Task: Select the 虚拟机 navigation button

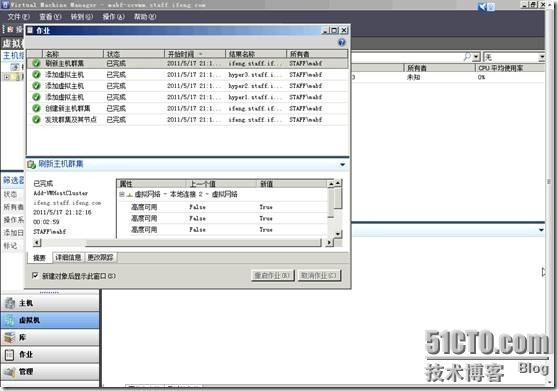Action: [50, 320]
